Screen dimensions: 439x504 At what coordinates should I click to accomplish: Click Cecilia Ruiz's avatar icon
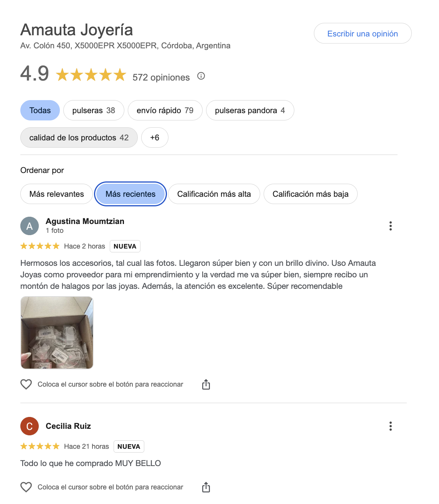coord(30,426)
